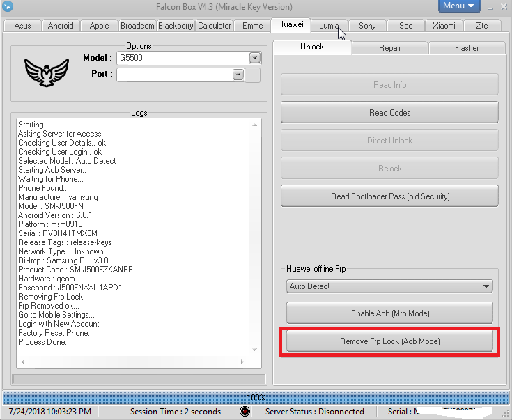512x420 pixels.
Task: Switch to the Repair sub-tab
Action: tap(390, 48)
